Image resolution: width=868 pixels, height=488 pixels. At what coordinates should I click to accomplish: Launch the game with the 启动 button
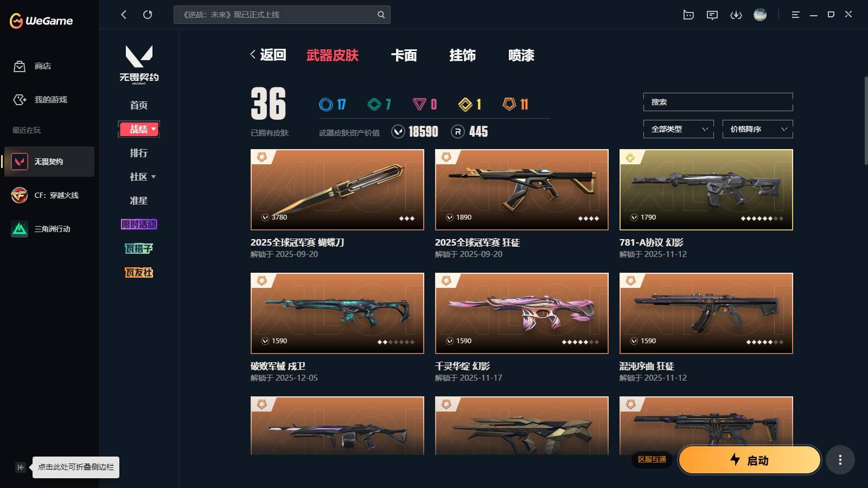click(750, 460)
